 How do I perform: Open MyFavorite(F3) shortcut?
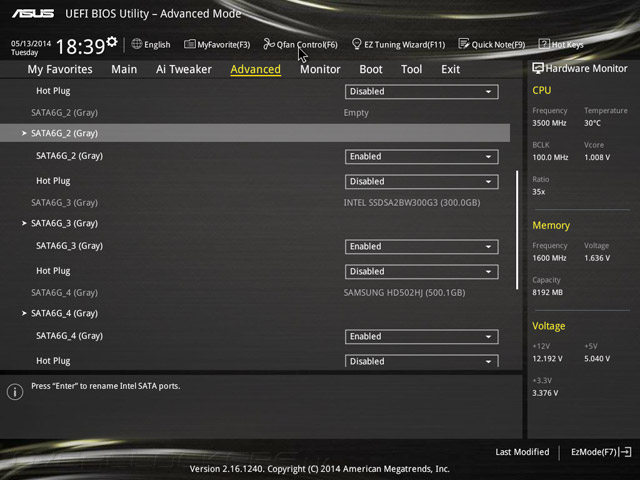click(217, 44)
